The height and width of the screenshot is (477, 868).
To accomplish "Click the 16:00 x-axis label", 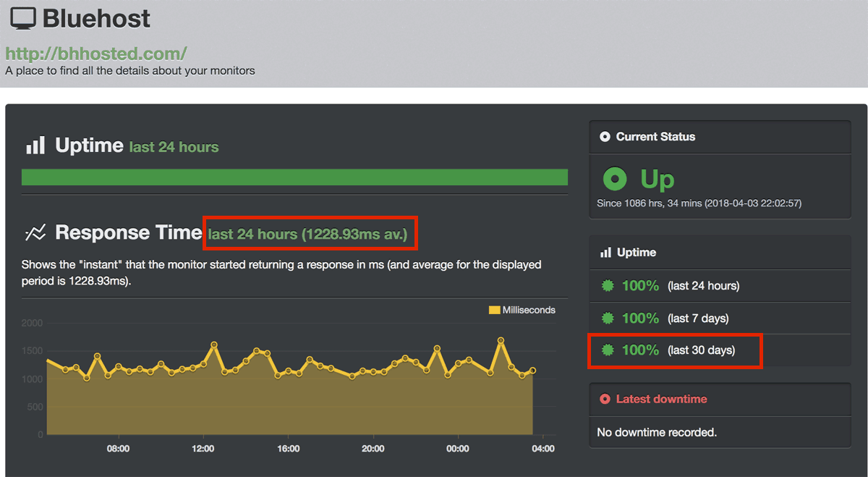I will point(288,449).
